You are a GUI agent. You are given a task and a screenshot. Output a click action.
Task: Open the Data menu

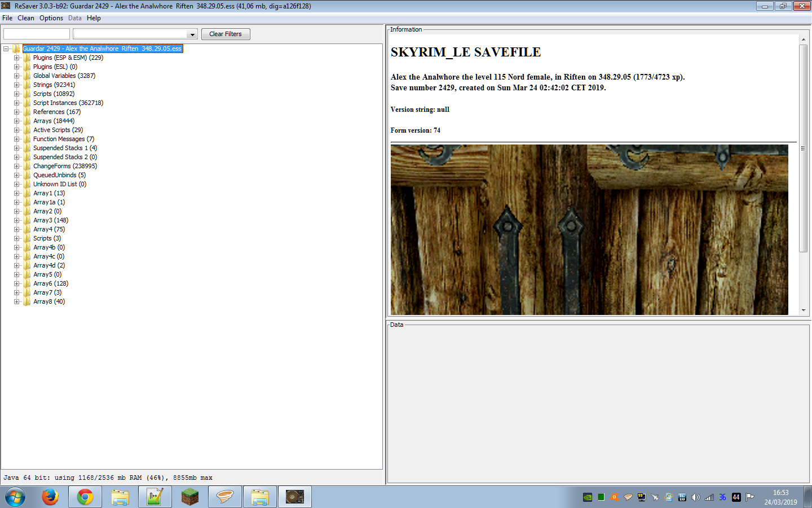click(75, 18)
